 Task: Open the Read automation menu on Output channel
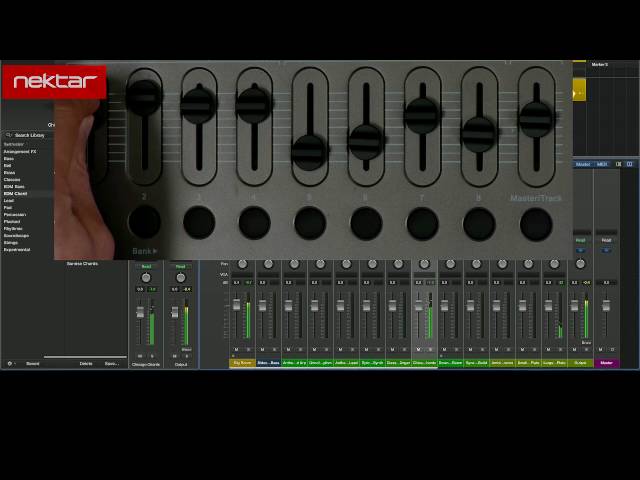click(x=180, y=267)
